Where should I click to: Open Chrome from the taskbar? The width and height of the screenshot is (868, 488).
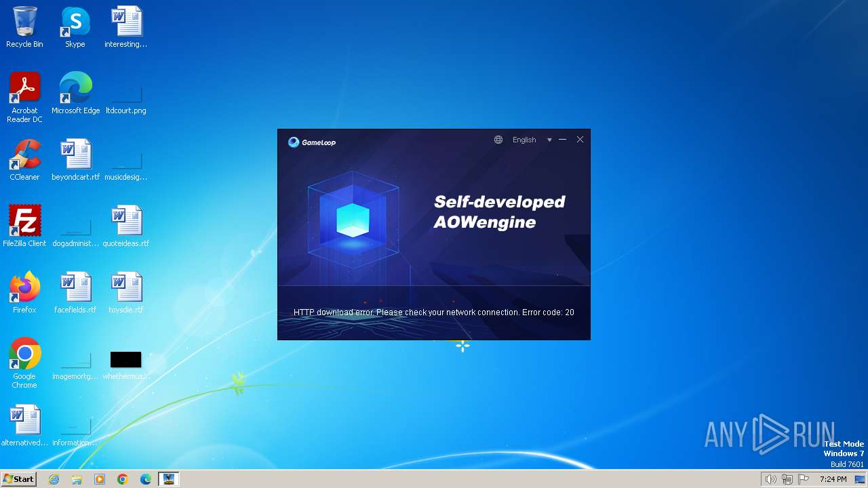[x=123, y=479]
